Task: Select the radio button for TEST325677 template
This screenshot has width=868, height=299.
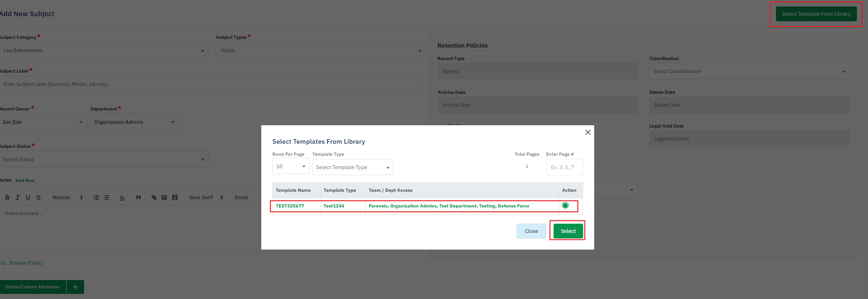Action: [x=565, y=206]
